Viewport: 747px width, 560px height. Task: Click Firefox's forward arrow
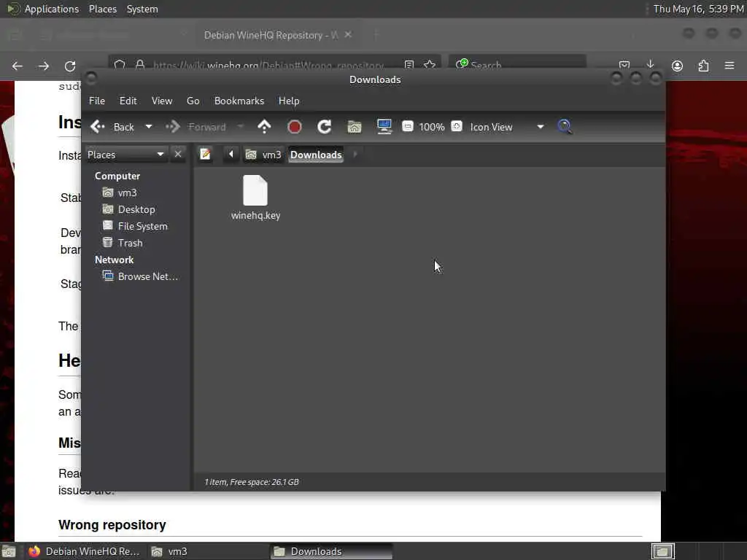click(x=43, y=66)
